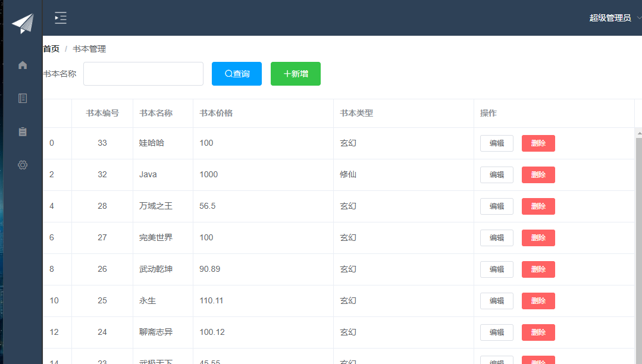Delete the Java book row
The height and width of the screenshot is (364, 642).
pos(538,175)
